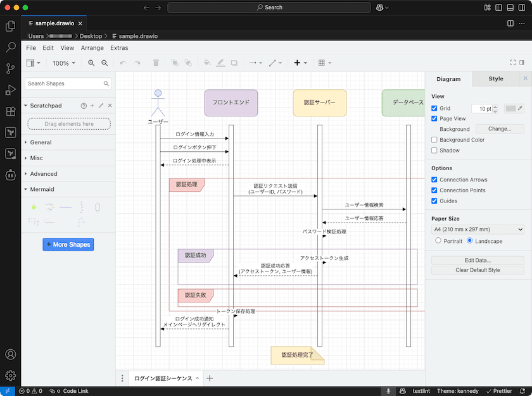Enable the Shadow checkbox

[x=434, y=151]
